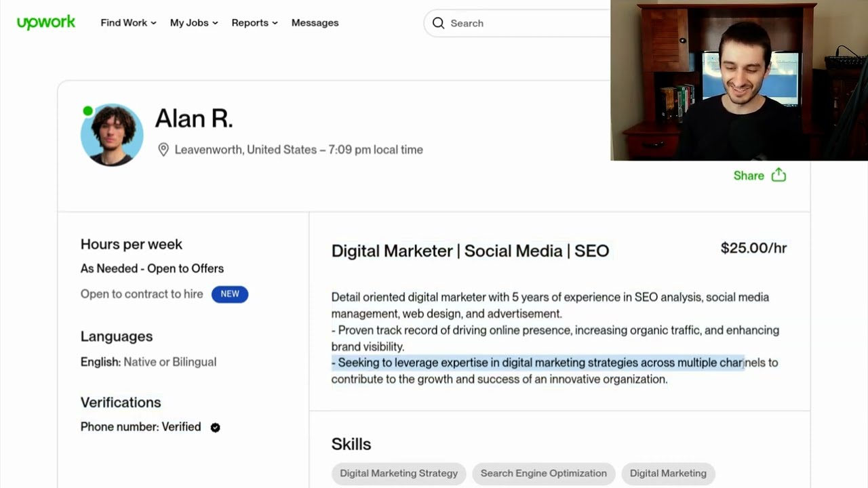Click the location pin icon near Leavenworth
The width and height of the screenshot is (868, 488).
coord(163,150)
